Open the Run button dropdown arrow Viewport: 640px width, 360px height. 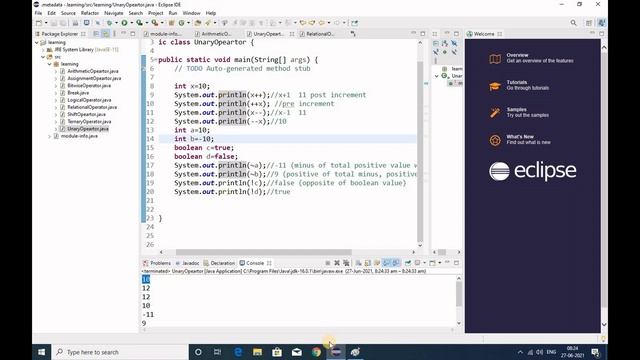pos(131,23)
